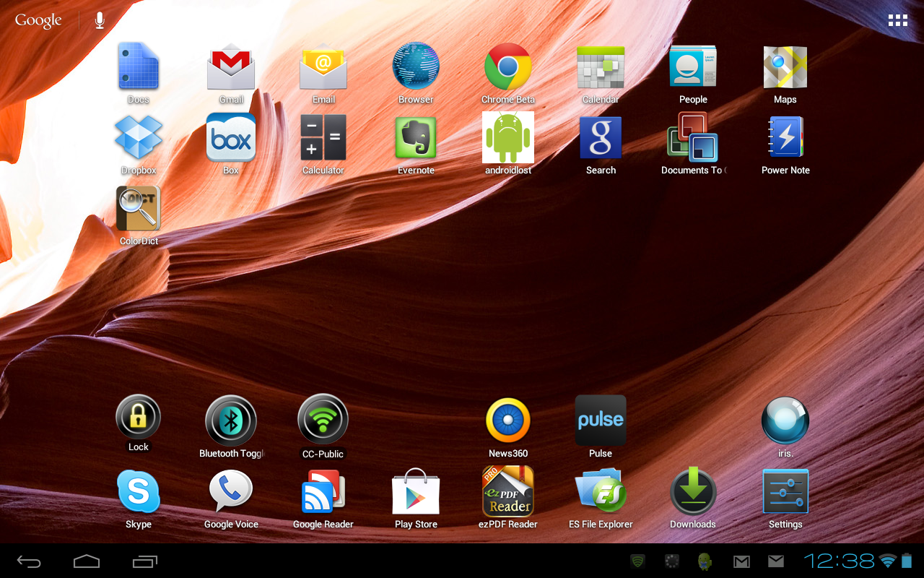This screenshot has height=578, width=924.
Task: Open the app drawer grid
Action: (x=897, y=20)
